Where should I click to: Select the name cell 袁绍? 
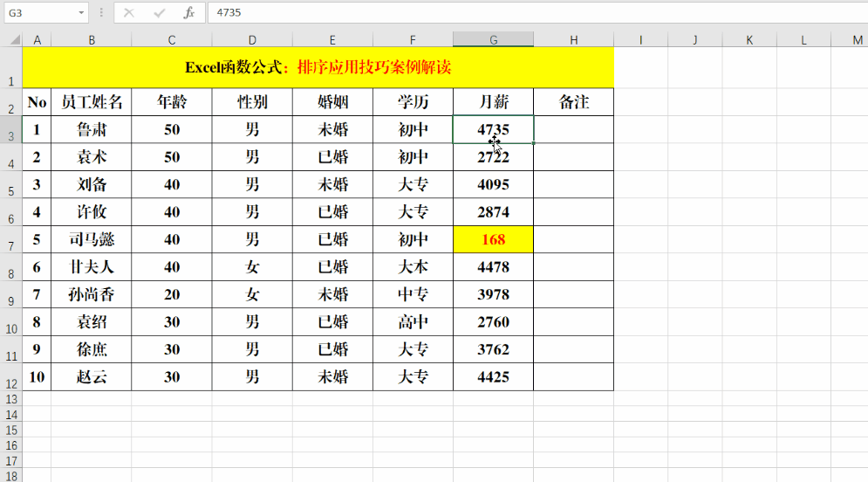click(x=92, y=322)
